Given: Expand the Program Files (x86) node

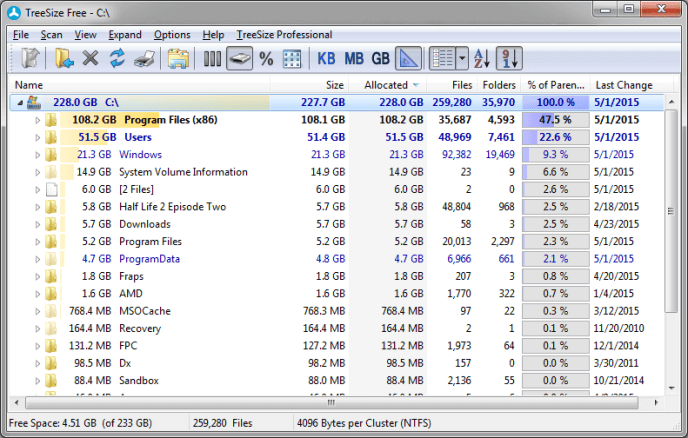Looking at the screenshot, I should (x=37, y=120).
